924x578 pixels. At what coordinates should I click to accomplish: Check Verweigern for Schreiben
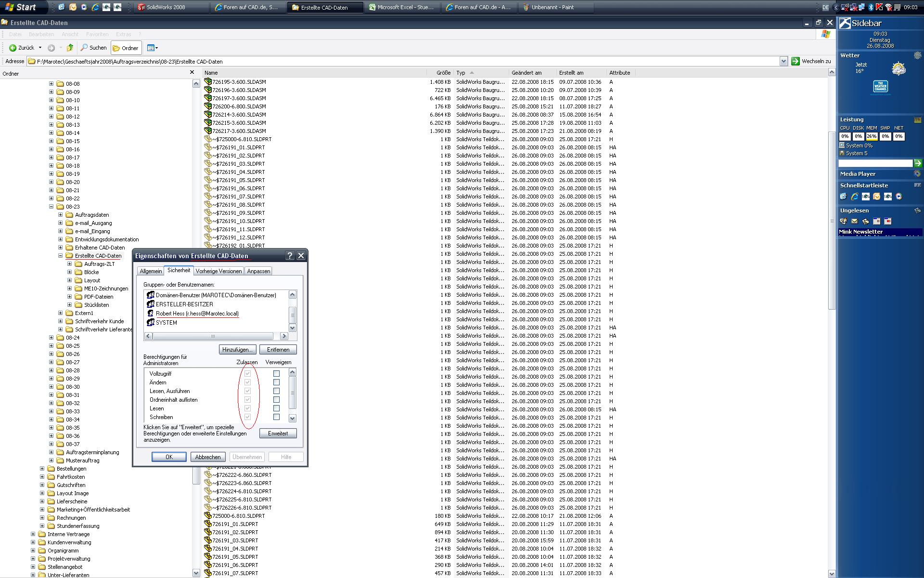[276, 417]
